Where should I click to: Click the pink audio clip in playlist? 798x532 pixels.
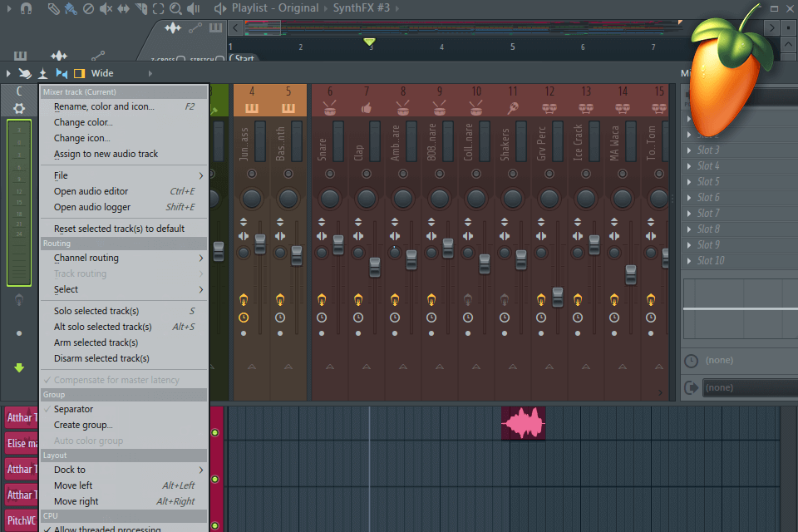pyautogui.click(x=523, y=423)
